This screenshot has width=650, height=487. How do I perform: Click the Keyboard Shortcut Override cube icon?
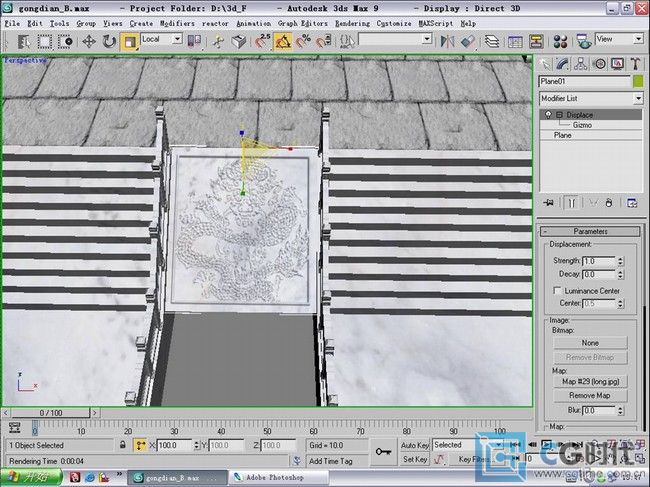click(239, 41)
